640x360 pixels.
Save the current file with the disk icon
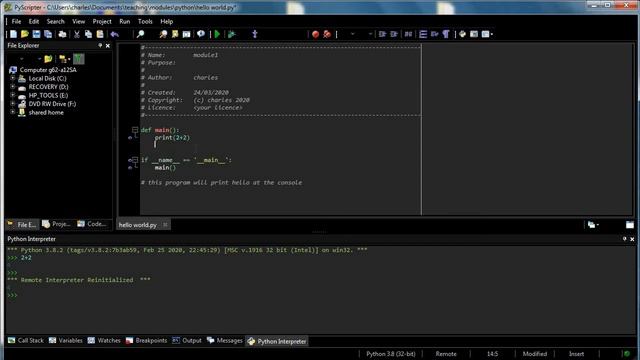(36, 34)
